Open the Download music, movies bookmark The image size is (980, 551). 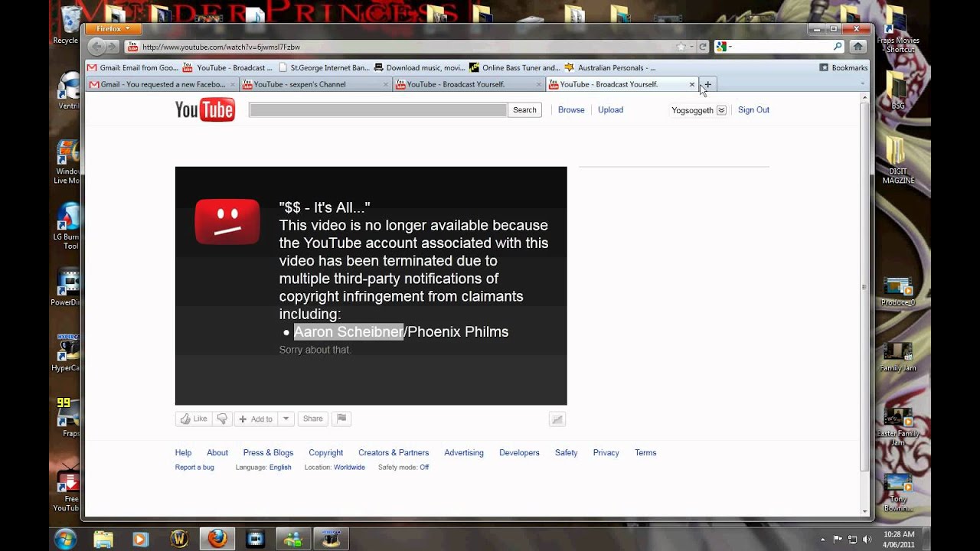[x=419, y=67]
